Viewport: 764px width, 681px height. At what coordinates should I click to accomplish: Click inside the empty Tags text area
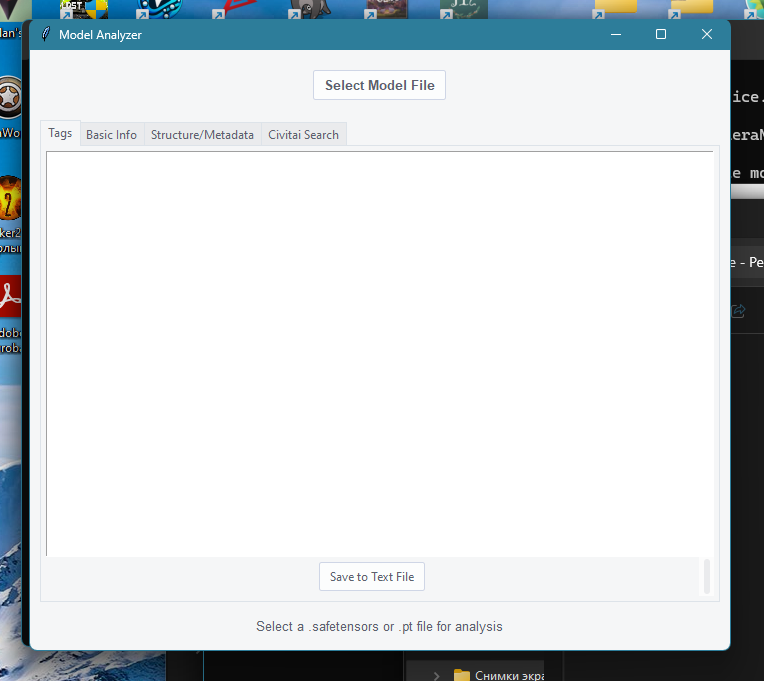(380, 353)
